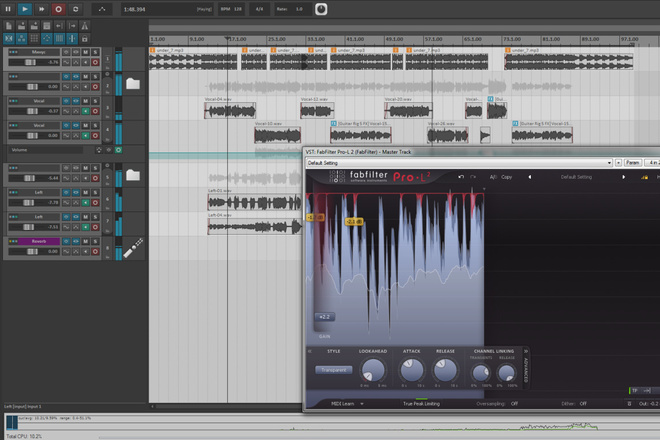The width and height of the screenshot is (660, 440).
Task: Click the plus button beside preset dropdown
Action: pos(618,163)
